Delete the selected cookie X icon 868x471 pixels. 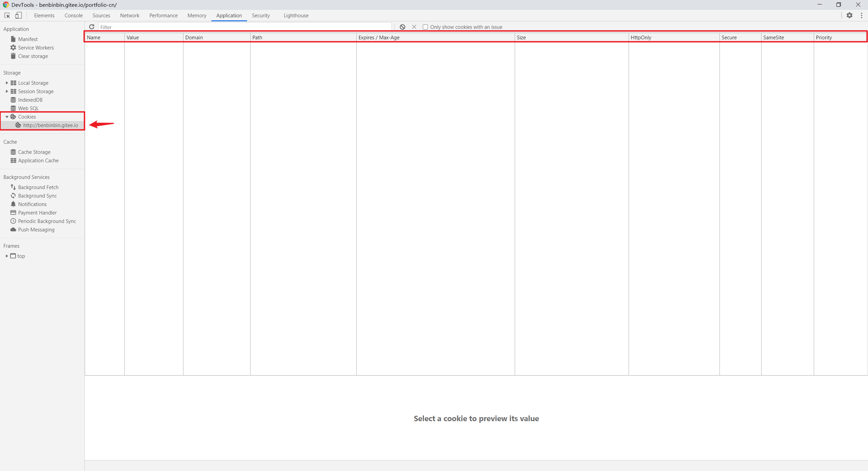pos(414,27)
